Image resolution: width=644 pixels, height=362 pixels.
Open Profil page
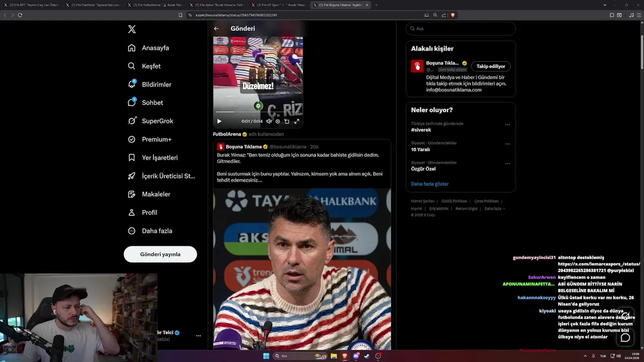(142, 212)
